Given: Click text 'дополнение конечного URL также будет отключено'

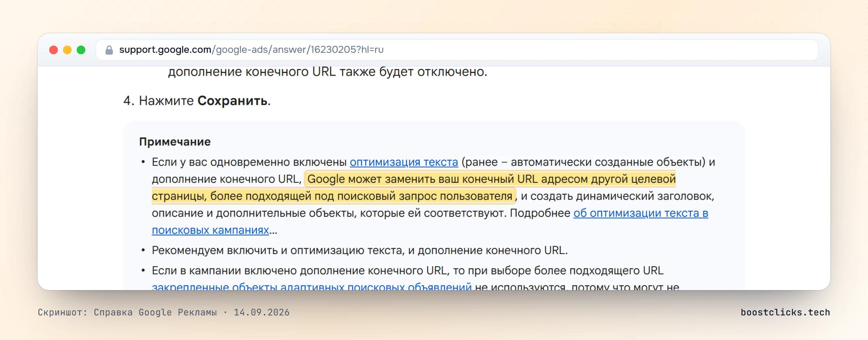Looking at the screenshot, I should (x=326, y=72).
